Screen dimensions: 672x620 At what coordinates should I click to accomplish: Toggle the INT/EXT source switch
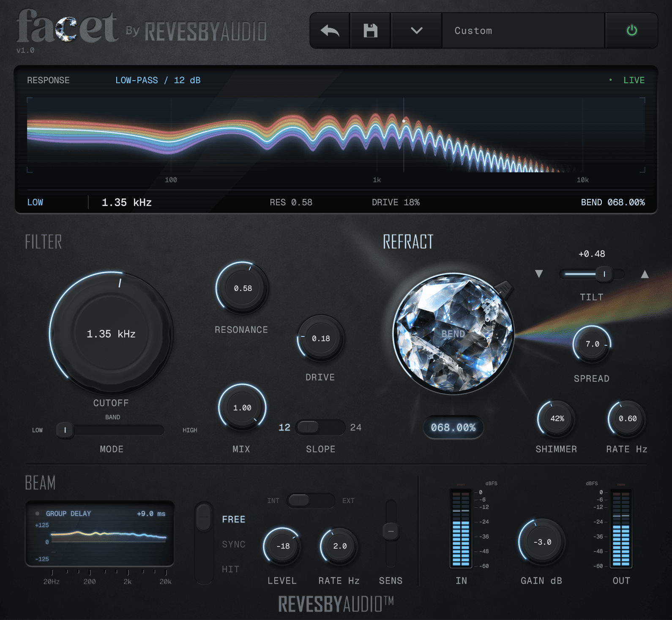(311, 500)
